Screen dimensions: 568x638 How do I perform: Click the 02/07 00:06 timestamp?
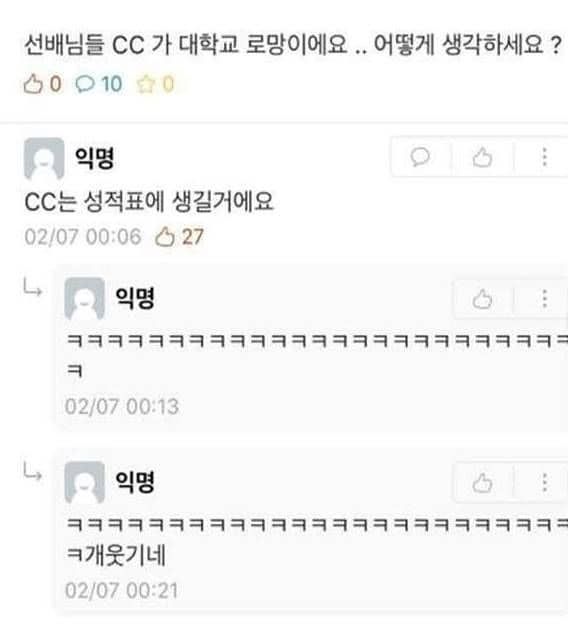tap(83, 237)
